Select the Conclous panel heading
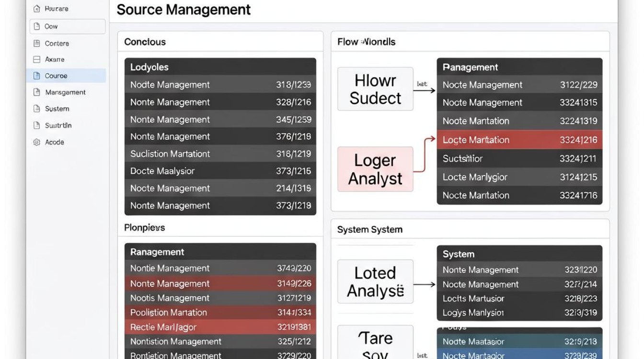 [x=145, y=42]
